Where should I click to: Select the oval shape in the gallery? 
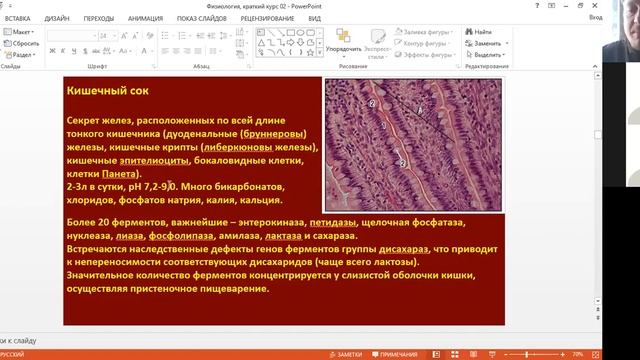[x=300, y=32]
